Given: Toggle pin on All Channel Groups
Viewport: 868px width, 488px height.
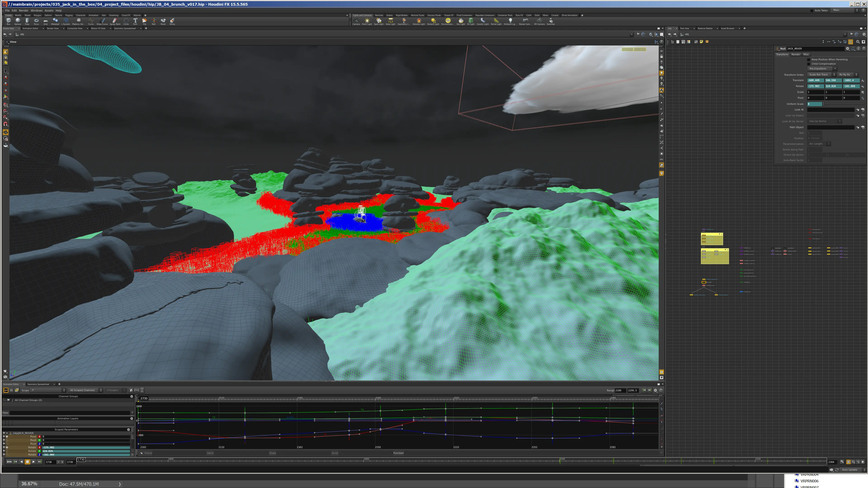Looking at the screenshot, I should (8, 400).
